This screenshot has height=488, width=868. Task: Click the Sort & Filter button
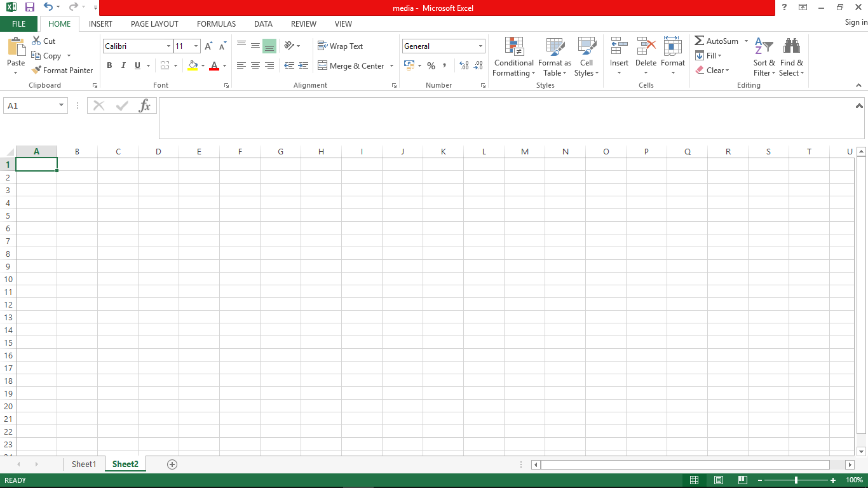tap(764, 57)
